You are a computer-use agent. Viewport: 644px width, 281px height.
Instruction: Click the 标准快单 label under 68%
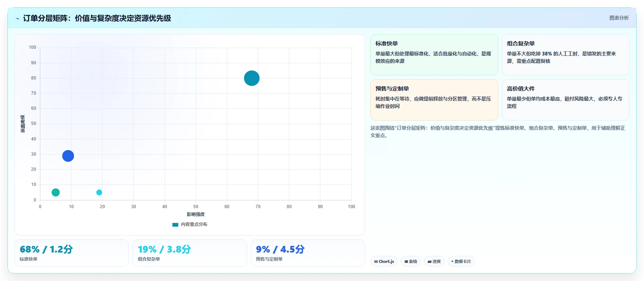point(28,259)
